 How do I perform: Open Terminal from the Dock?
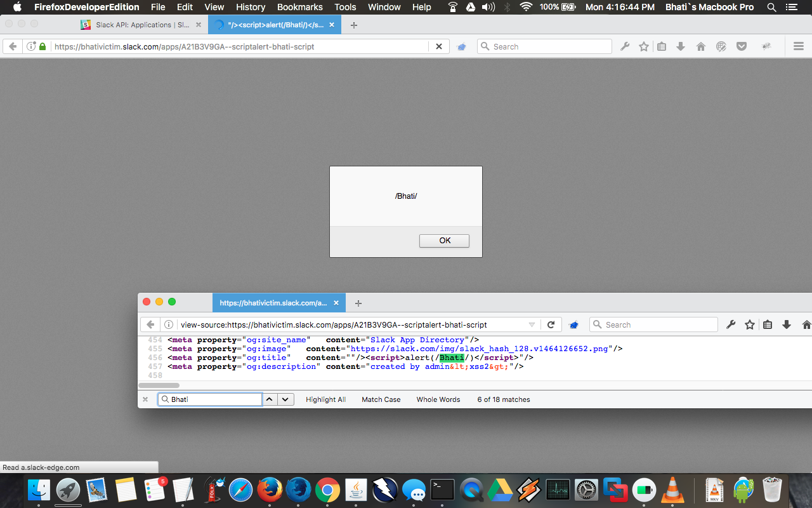pyautogui.click(x=442, y=490)
